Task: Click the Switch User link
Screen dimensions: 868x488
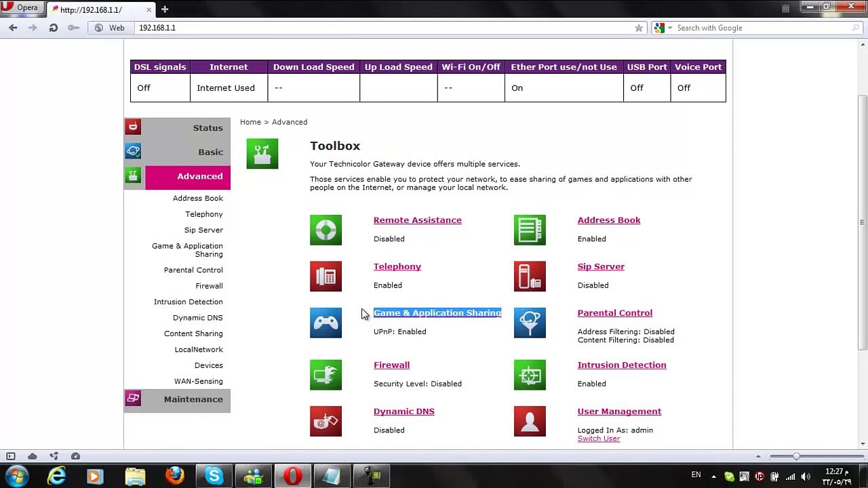Action: click(599, 439)
